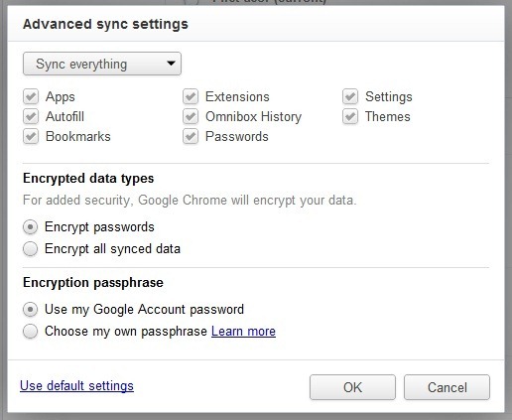Viewport: 512px width, 420px height.
Task: Toggle the Omnibox History checkbox
Action: [191, 116]
